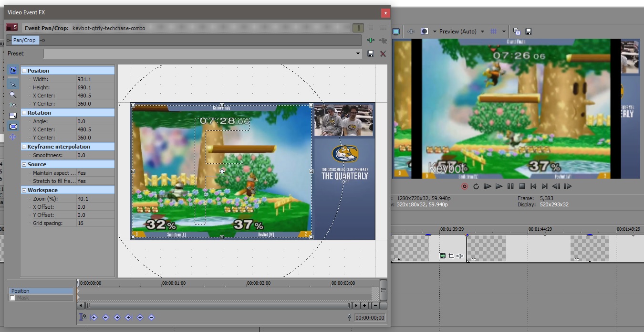Click the Width value field 931.1

click(x=95, y=79)
